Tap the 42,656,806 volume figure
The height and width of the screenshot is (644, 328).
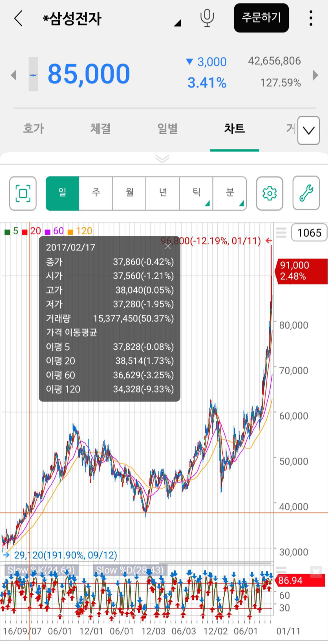(x=275, y=61)
